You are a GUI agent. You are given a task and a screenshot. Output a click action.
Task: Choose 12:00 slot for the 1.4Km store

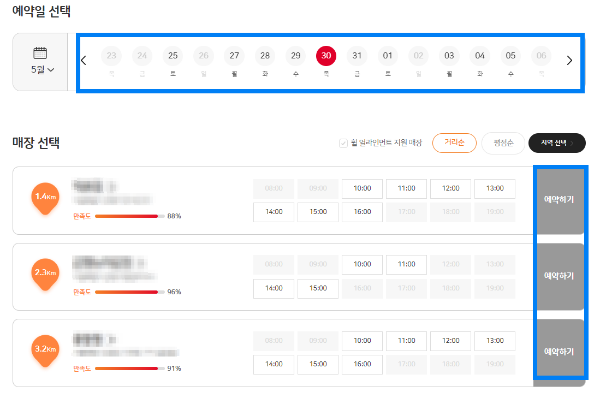[x=450, y=189]
